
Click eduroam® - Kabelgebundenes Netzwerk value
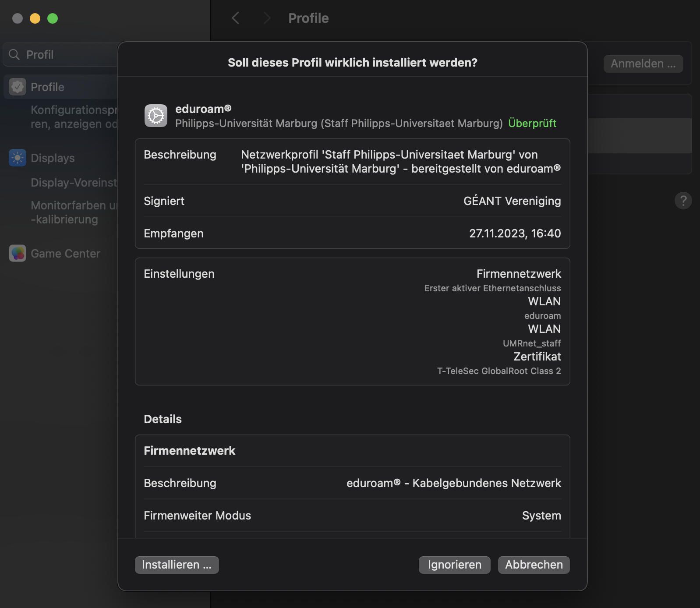[454, 483]
